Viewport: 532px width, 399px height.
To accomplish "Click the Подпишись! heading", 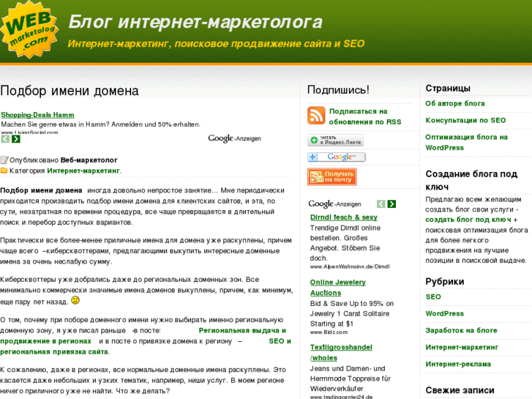I will pos(338,90).
